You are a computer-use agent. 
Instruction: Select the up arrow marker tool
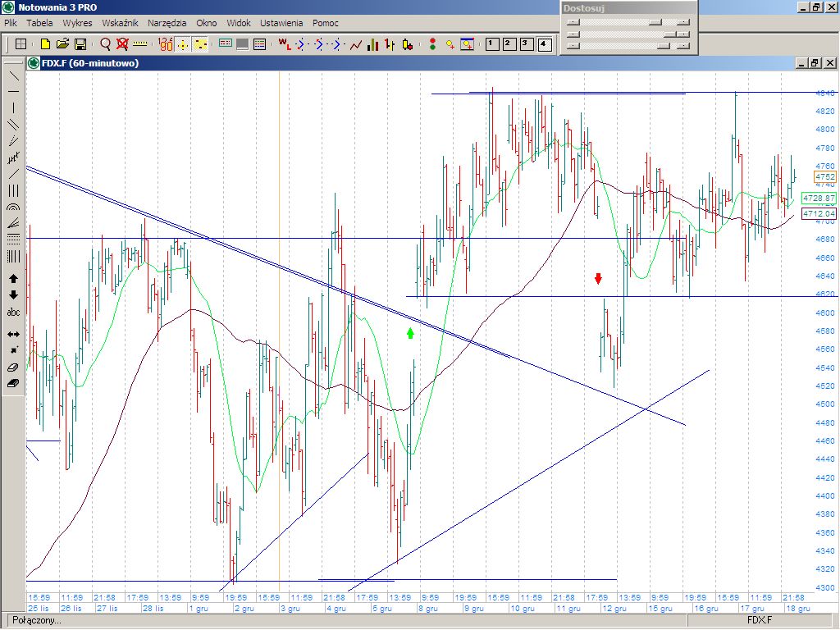pos(13,279)
